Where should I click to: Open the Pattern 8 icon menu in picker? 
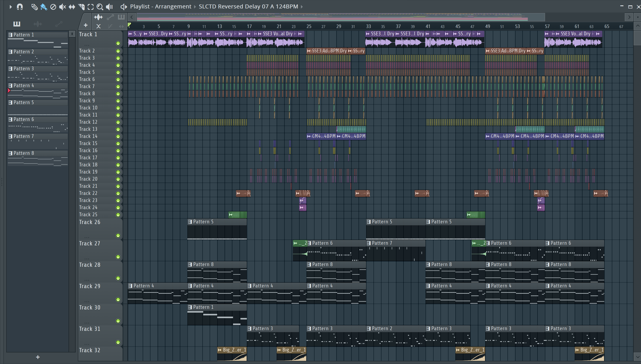click(10, 153)
